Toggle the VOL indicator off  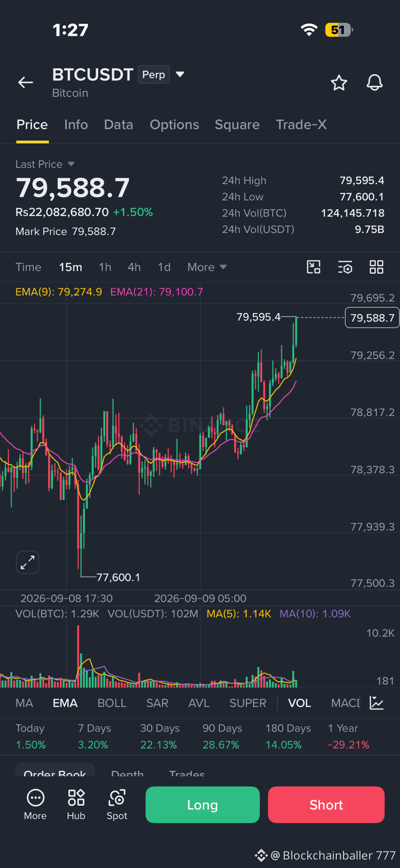click(x=300, y=703)
